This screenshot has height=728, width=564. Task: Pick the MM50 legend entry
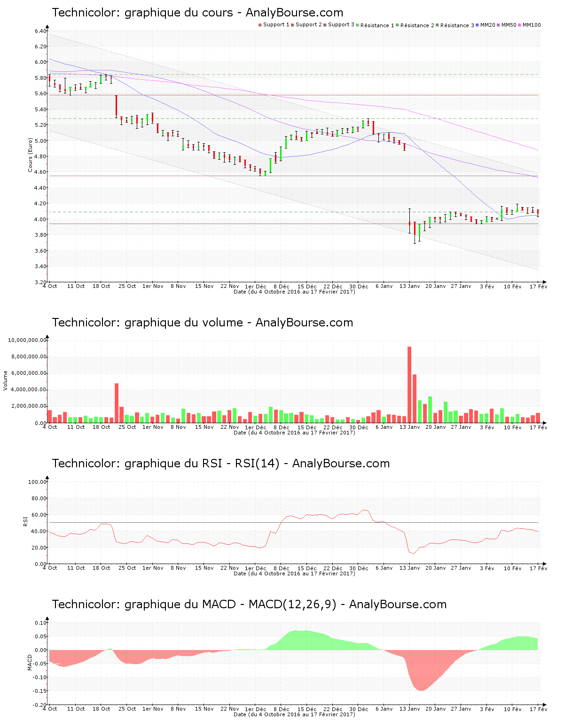(507, 25)
